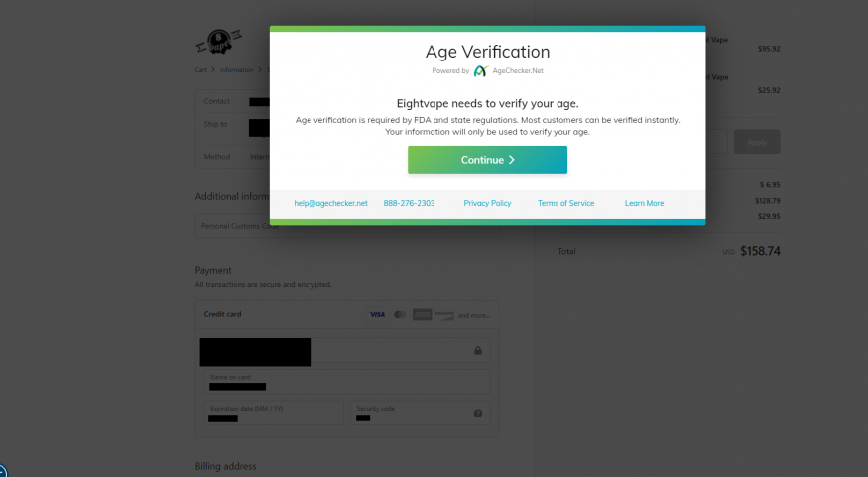
Task: Open the Privacy Policy link
Action: (487, 203)
